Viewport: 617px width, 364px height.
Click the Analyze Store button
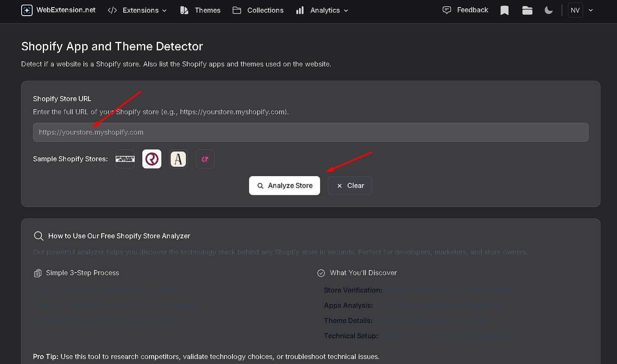tap(284, 186)
